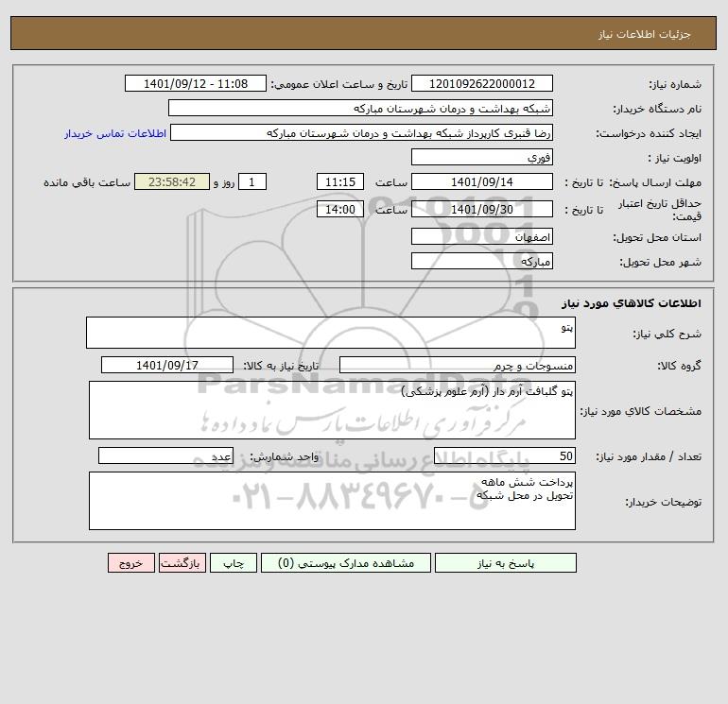
Task: Select the need number field 1201092622000012
Action: pyautogui.click(x=482, y=83)
